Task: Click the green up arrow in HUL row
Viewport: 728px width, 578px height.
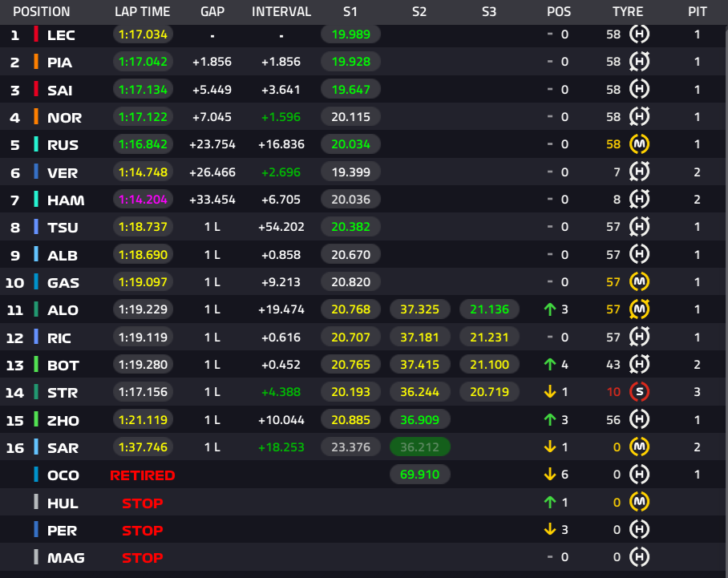Action: click(550, 502)
